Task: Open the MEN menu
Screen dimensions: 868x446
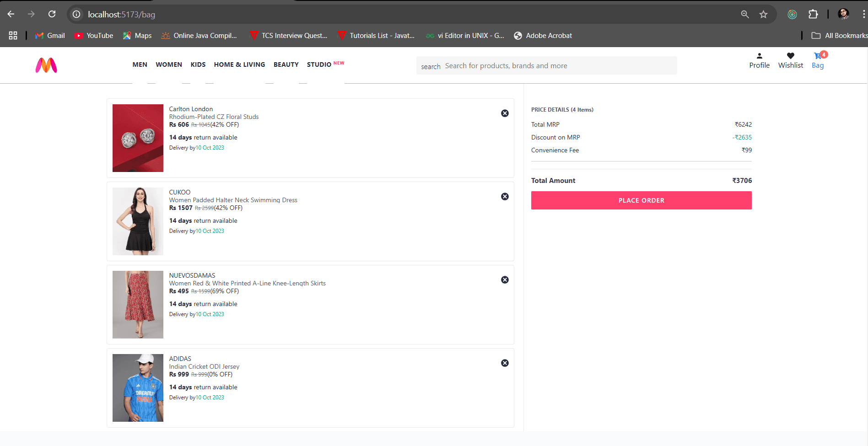Action: (x=140, y=64)
